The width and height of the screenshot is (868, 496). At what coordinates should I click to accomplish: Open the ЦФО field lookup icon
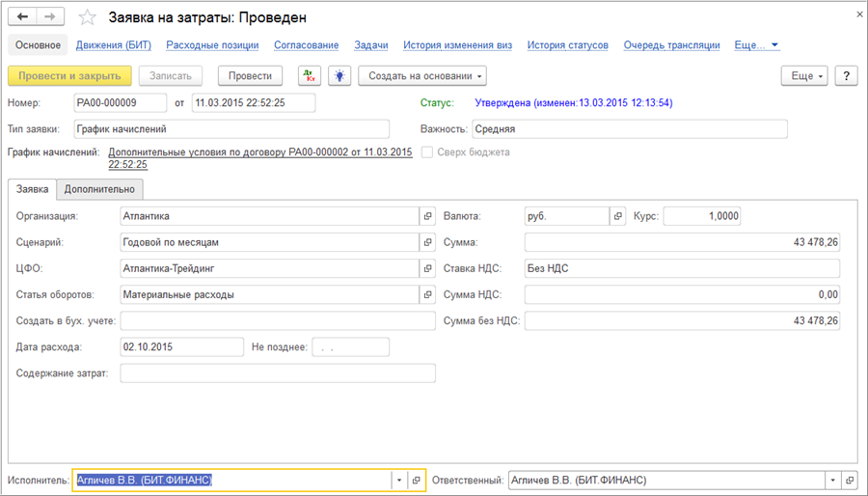(428, 268)
